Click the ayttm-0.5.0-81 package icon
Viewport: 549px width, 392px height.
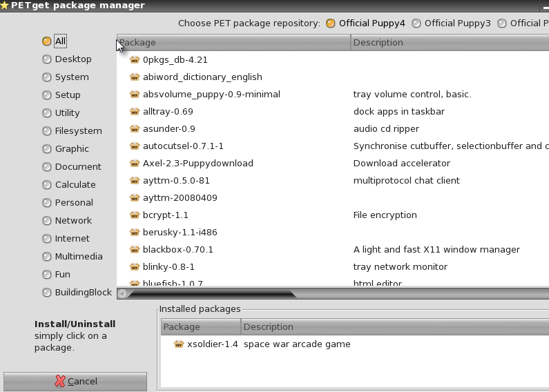tap(135, 181)
